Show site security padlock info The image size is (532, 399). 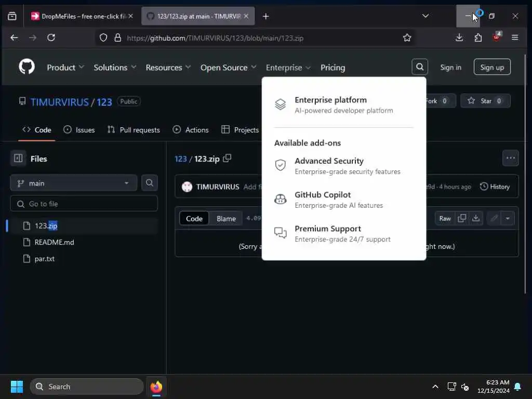pos(117,37)
